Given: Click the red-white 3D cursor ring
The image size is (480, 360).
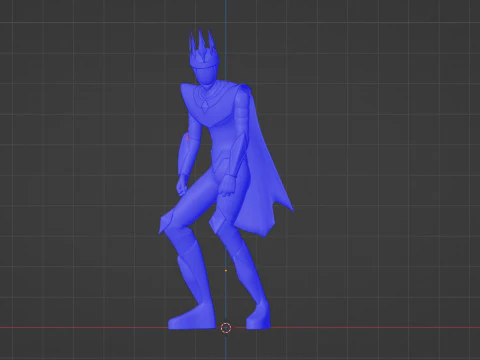Looking at the screenshot, I should [x=226, y=328].
